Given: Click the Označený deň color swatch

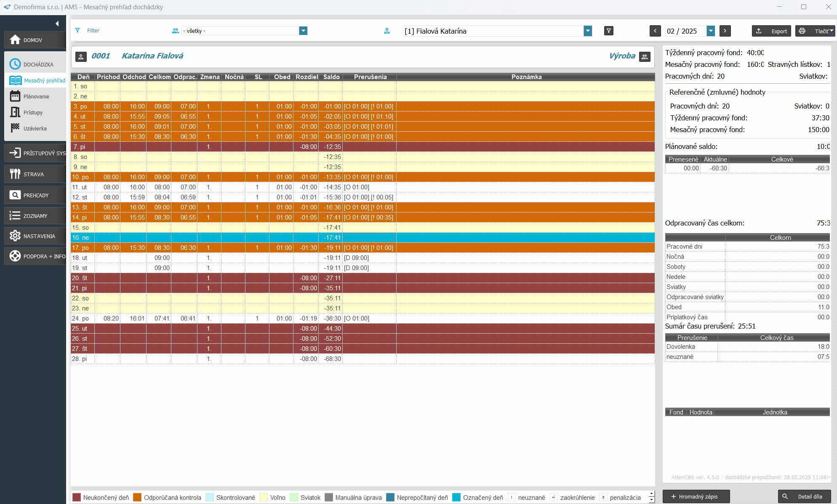Looking at the screenshot, I should pyautogui.click(x=456, y=497).
